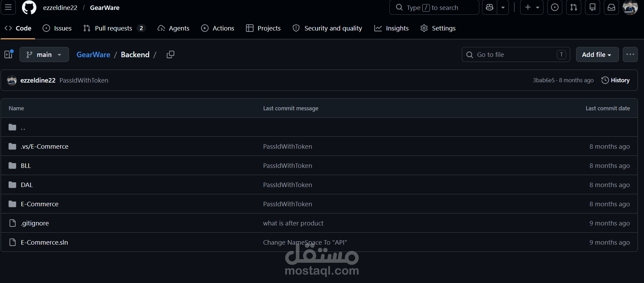Click the E-Commerce folder icon
The height and width of the screenshot is (283, 644).
click(x=12, y=204)
